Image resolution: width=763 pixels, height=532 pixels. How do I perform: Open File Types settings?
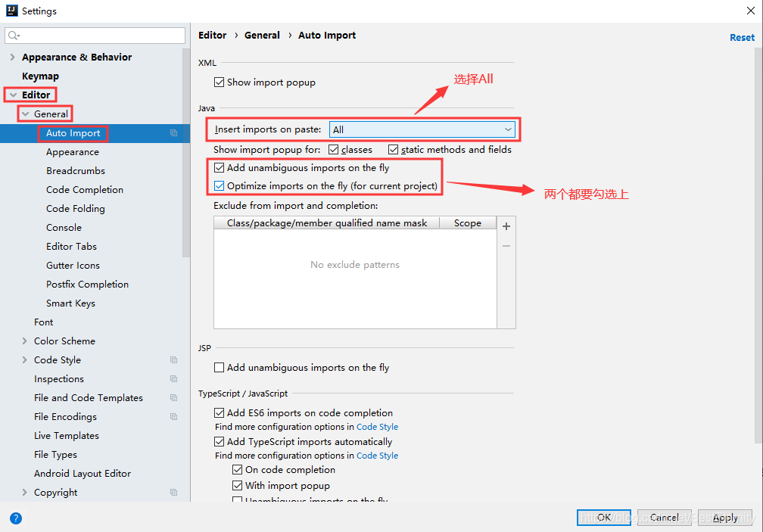(x=55, y=455)
